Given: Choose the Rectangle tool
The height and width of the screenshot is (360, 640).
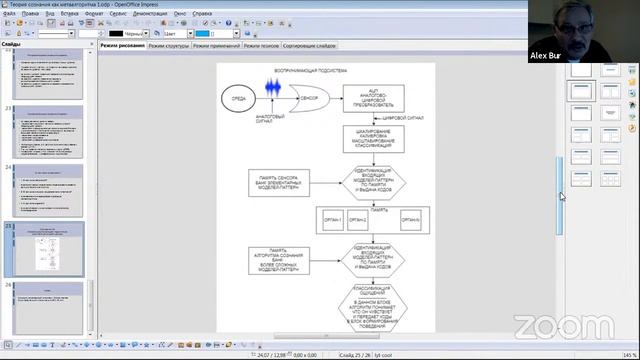Looking at the screenshot, I should [36, 345].
